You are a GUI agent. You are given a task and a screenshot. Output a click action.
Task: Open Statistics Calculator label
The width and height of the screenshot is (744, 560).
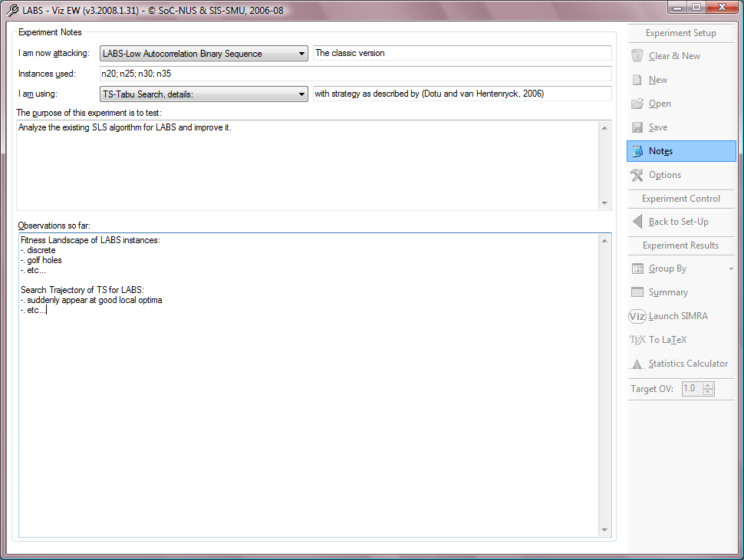688,364
